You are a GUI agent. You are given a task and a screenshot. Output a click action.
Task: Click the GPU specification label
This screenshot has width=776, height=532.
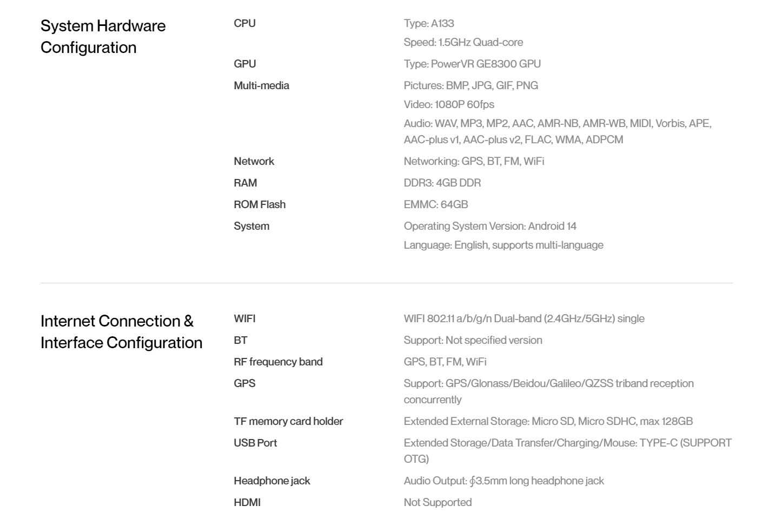click(245, 64)
